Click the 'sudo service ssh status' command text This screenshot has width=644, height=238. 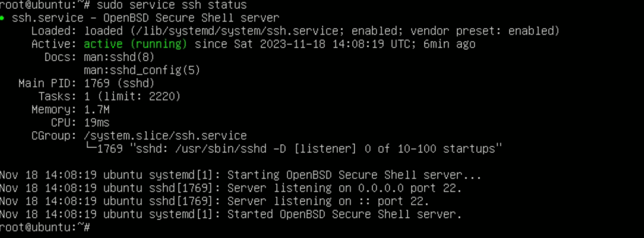pos(172,5)
